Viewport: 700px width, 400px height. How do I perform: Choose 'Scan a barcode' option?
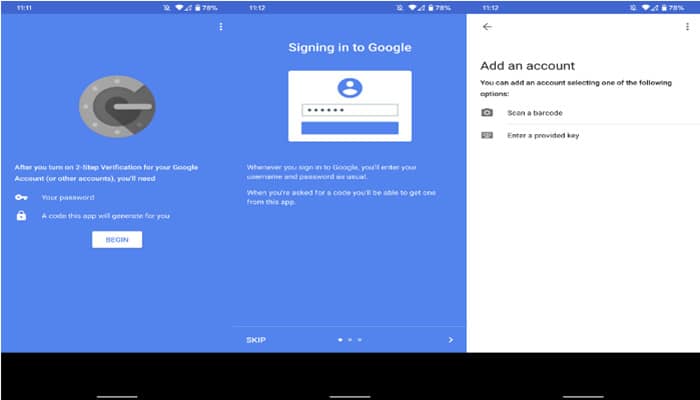tap(535, 113)
